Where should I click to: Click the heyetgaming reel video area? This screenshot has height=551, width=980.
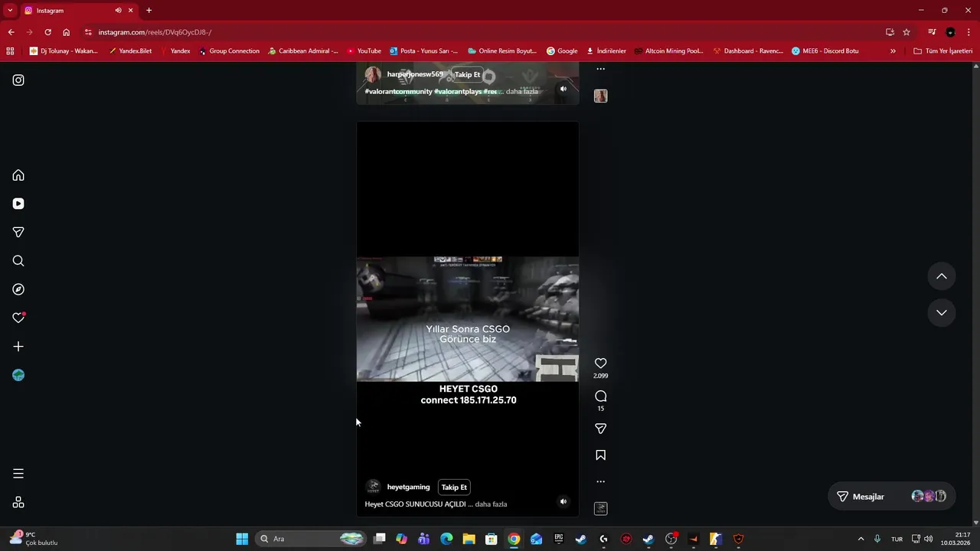click(x=468, y=319)
